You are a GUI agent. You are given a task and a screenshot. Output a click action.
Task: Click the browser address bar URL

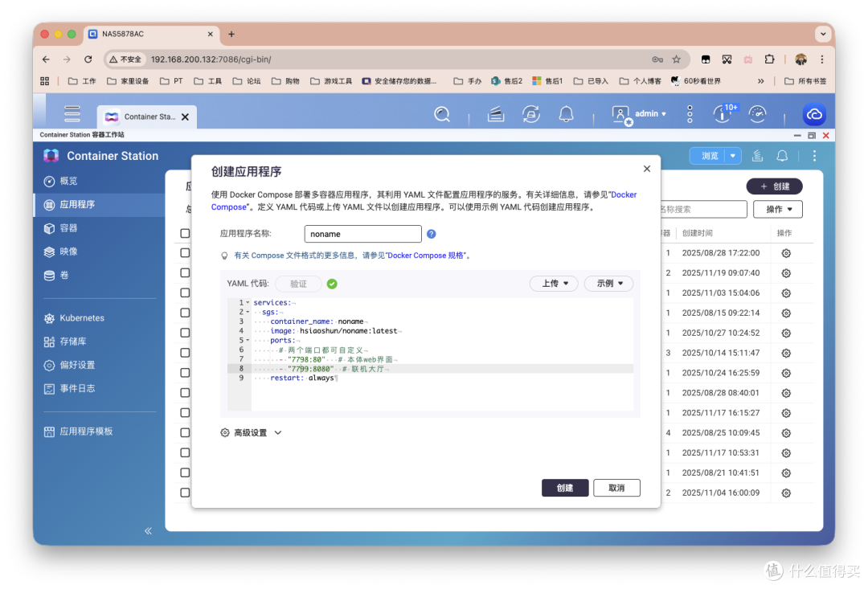[x=211, y=59]
